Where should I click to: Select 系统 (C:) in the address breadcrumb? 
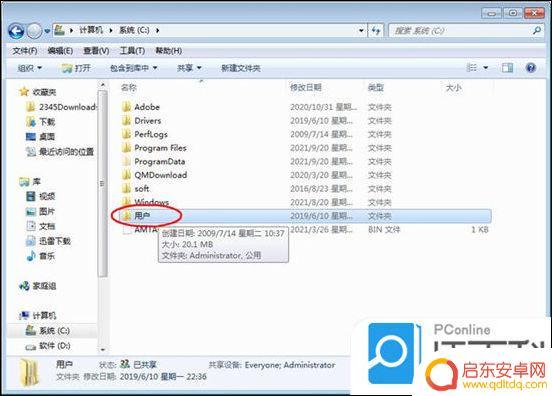pyautogui.click(x=134, y=30)
